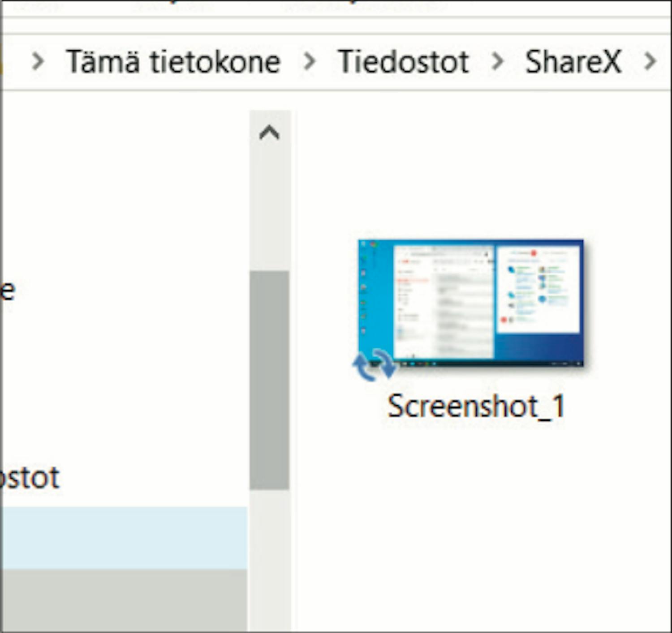Expand the chevron after Tiedostot breadcrumb
This screenshot has height=633, width=672.
pos(497,61)
